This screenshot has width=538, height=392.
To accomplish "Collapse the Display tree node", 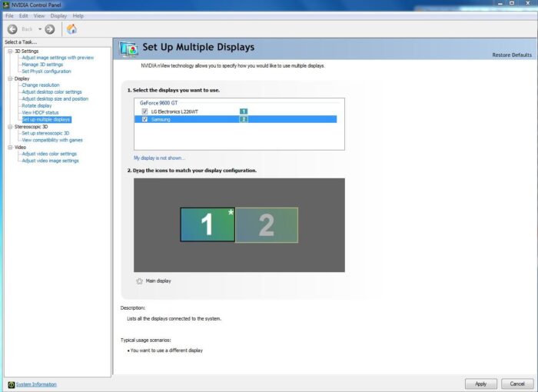I will (10, 78).
